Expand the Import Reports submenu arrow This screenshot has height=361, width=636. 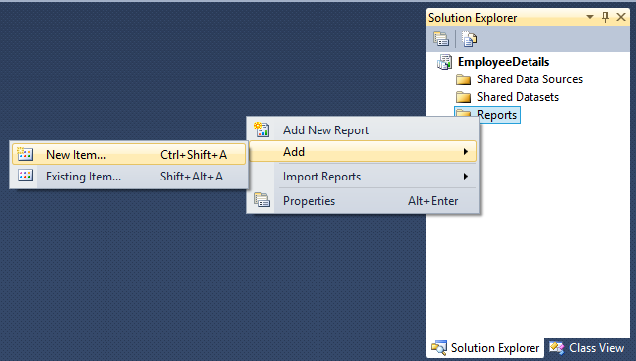point(466,176)
